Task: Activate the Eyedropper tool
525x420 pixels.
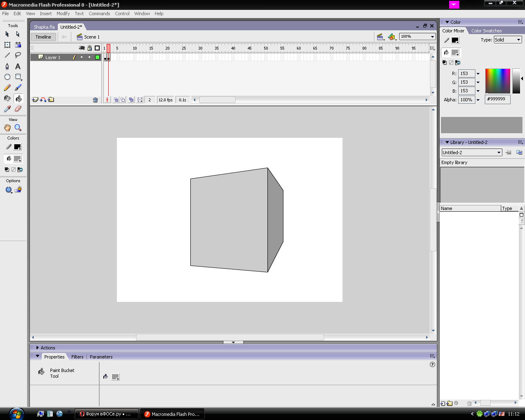Action: click(x=7, y=109)
